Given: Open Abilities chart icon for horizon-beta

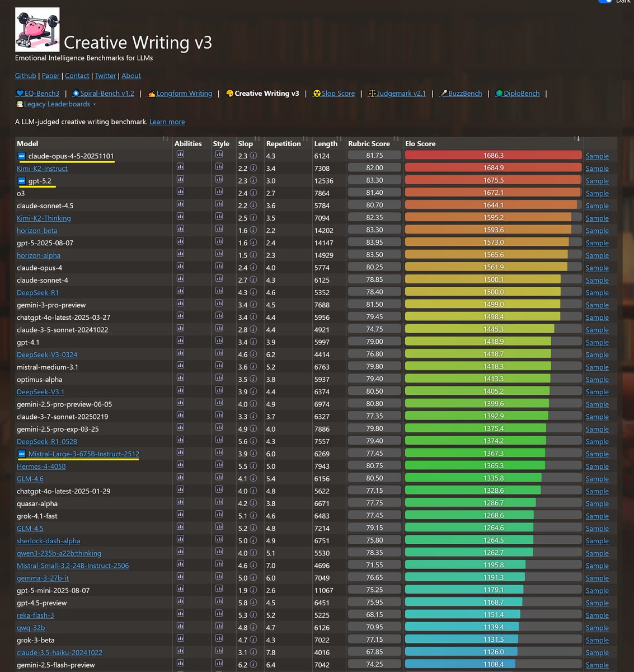Looking at the screenshot, I should pos(180,229).
